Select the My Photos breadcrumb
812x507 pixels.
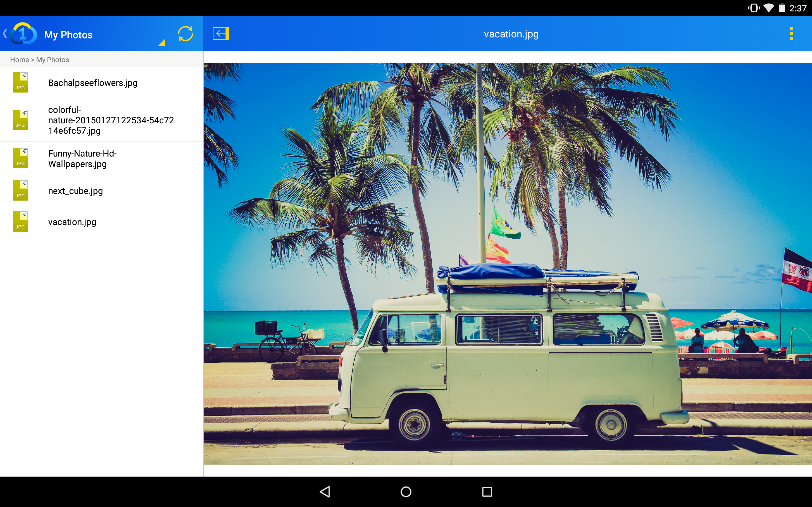(53, 60)
